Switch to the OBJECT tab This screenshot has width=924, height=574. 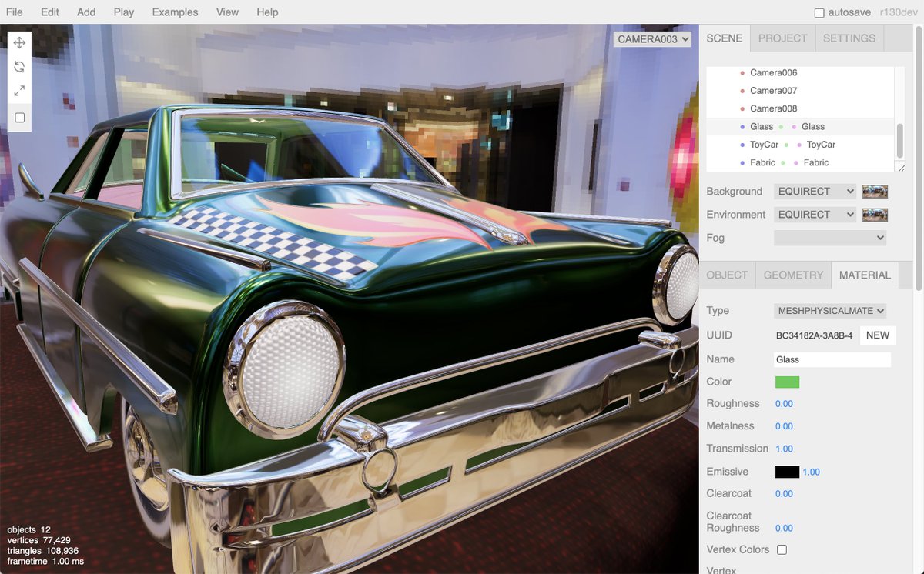tap(727, 275)
